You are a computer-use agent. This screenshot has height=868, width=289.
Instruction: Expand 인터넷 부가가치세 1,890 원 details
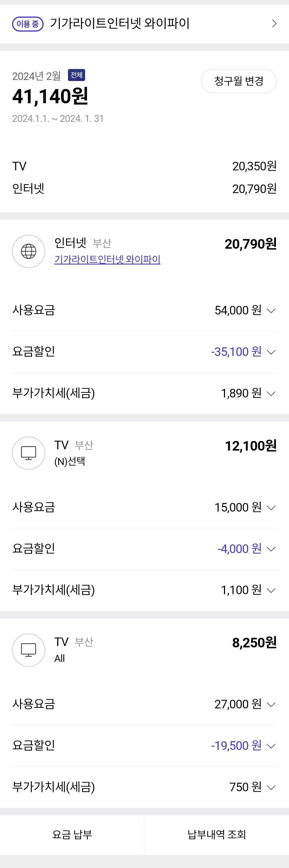point(271,394)
